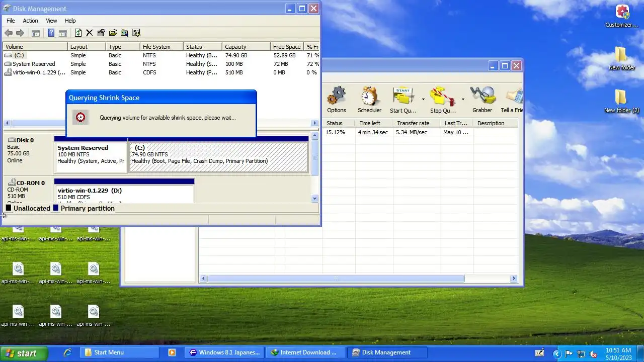Click the Disk 0 label panel
Screen dimensions: 644x362
click(x=28, y=153)
